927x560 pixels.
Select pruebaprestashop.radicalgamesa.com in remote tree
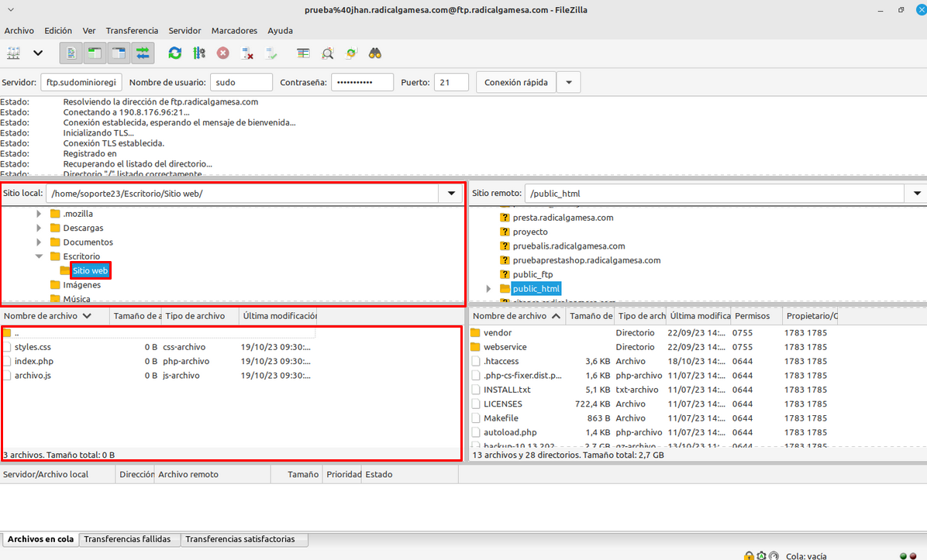click(587, 260)
